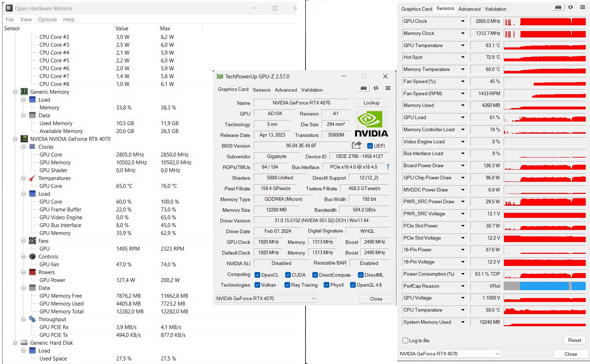590x364 pixels.
Task: Click the Generic Hard Disk icon
Action: [24, 343]
